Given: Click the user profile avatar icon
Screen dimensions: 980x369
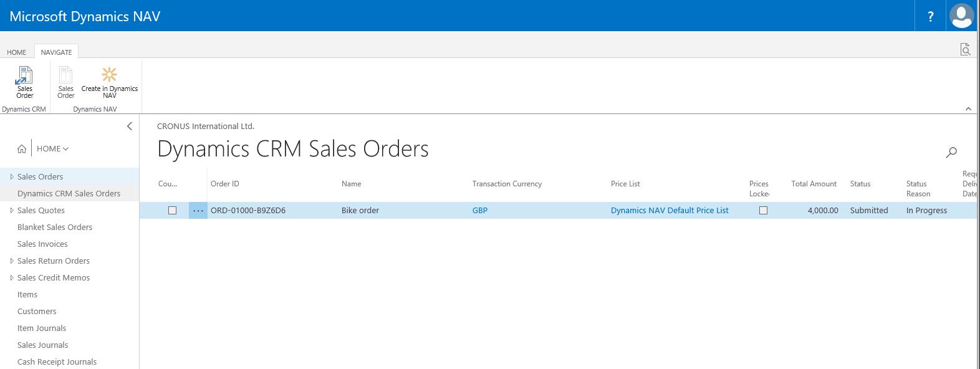Looking at the screenshot, I should 961,16.
